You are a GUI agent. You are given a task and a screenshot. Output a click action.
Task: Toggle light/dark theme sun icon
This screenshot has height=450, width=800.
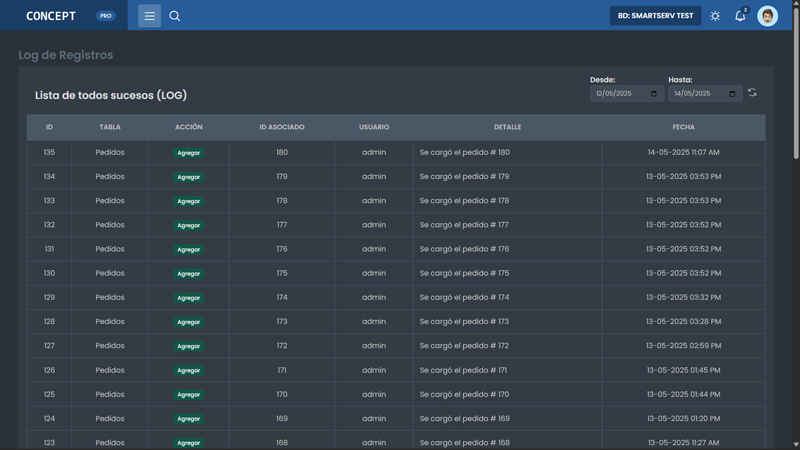pos(715,16)
